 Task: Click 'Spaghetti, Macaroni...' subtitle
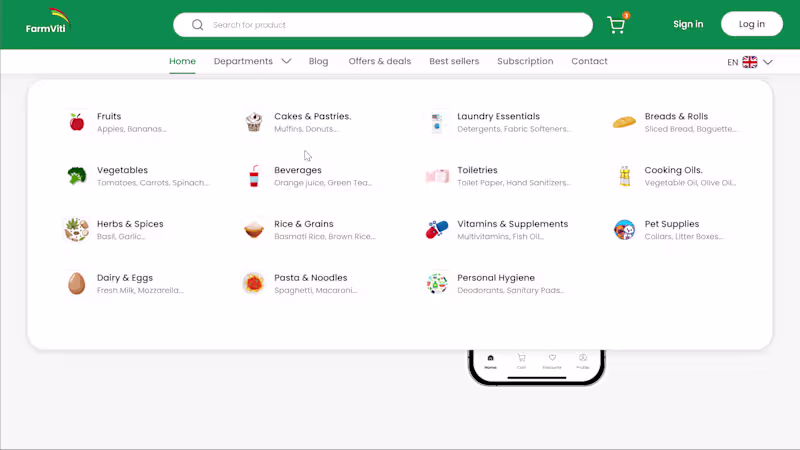[315, 290]
